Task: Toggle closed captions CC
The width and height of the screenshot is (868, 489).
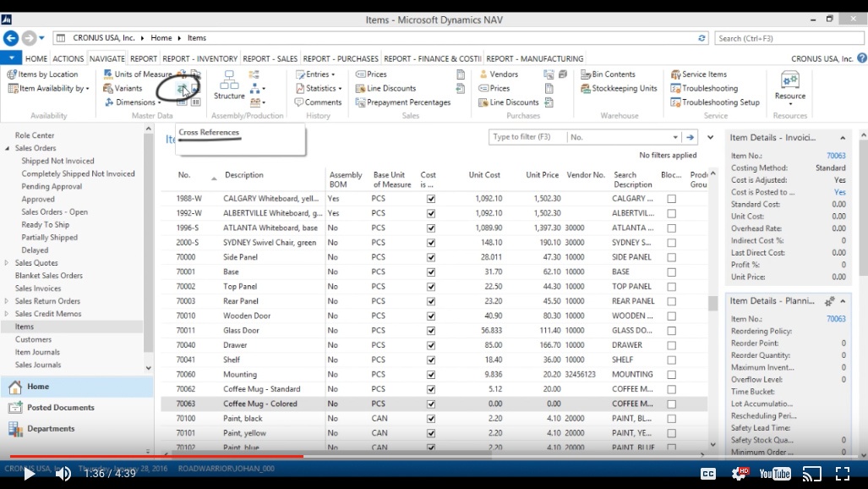Action: 708,474
